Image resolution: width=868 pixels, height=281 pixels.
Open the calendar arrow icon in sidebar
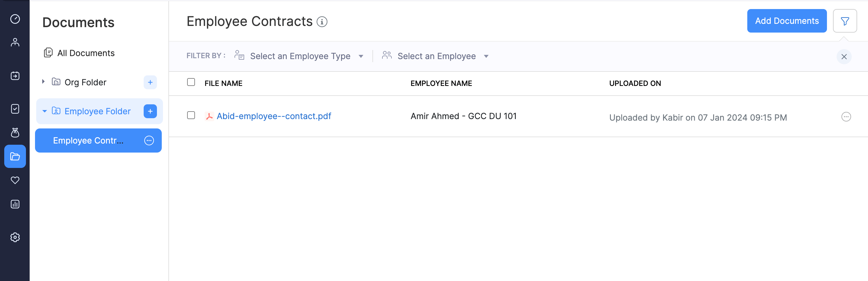pyautogui.click(x=15, y=76)
